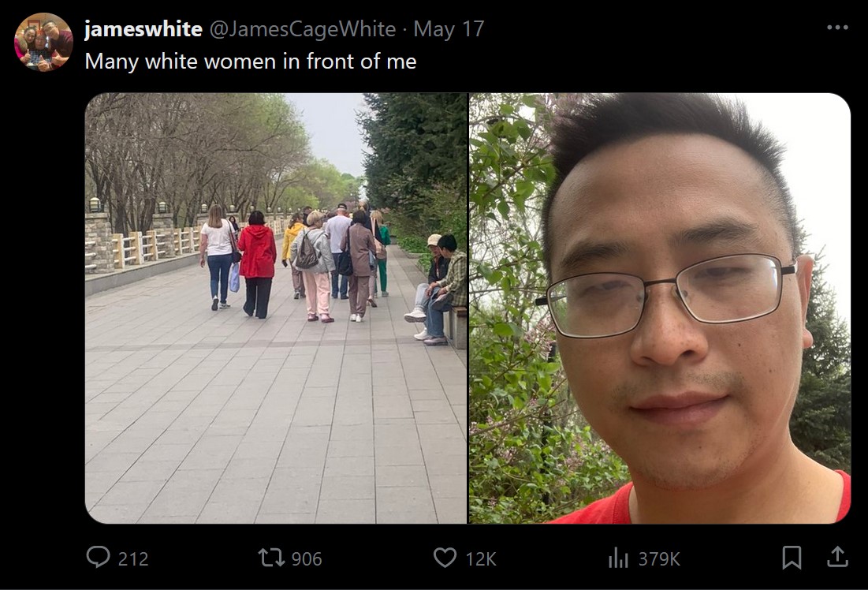Visit the jameswhite display name link
Image resolution: width=868 pixels, height=590 pixels.
coord(143,29)
